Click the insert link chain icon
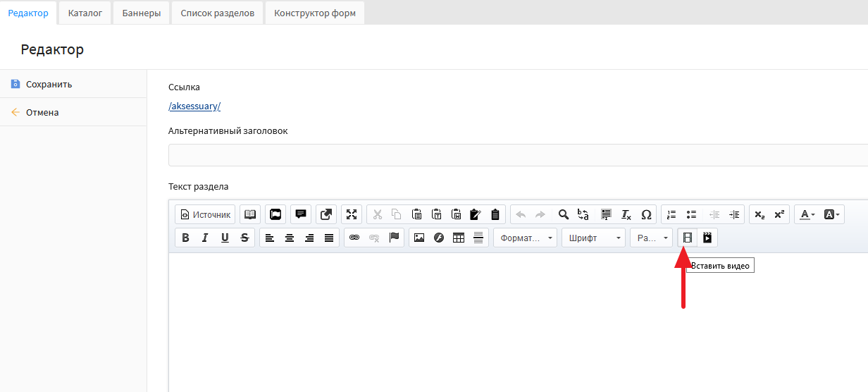868x392 pixels. (354, 238)
